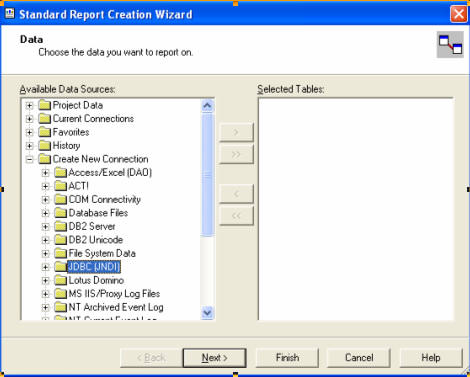Expand the History node
The image size is (470, 377).
(x=29, y=146)
